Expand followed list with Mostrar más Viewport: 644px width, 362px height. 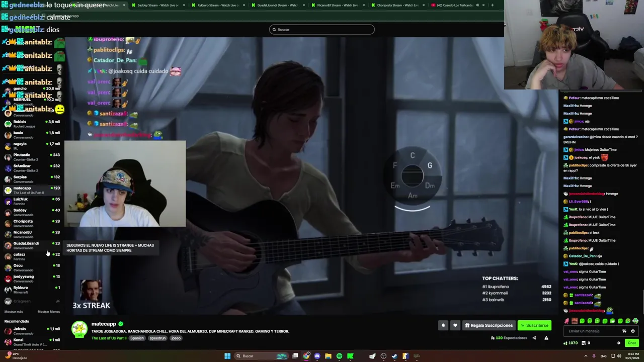point(14,312)
